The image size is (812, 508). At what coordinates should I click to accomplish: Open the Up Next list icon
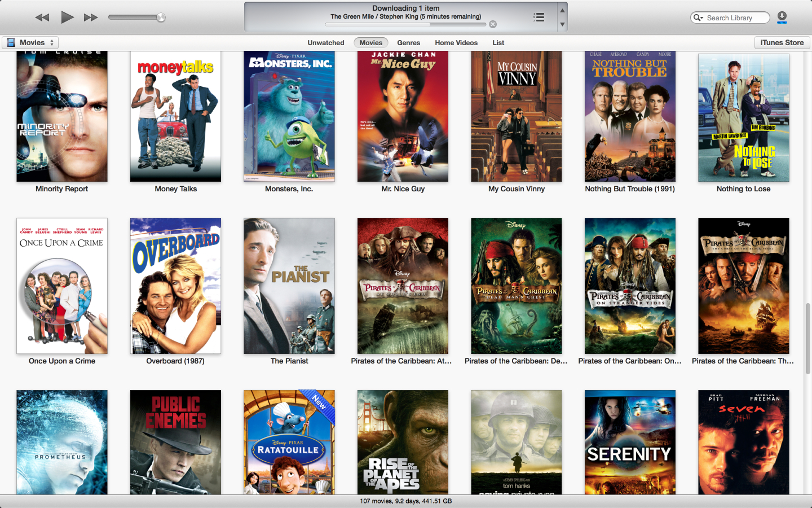pyautogui.click(x=539, y=17)
